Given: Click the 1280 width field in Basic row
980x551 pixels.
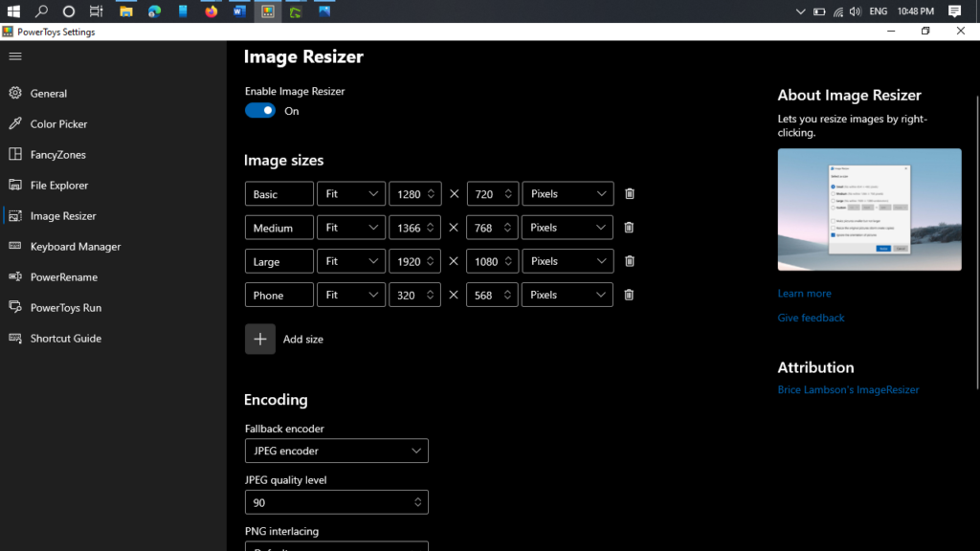Looking at the screenshot, I should (415, 193).
